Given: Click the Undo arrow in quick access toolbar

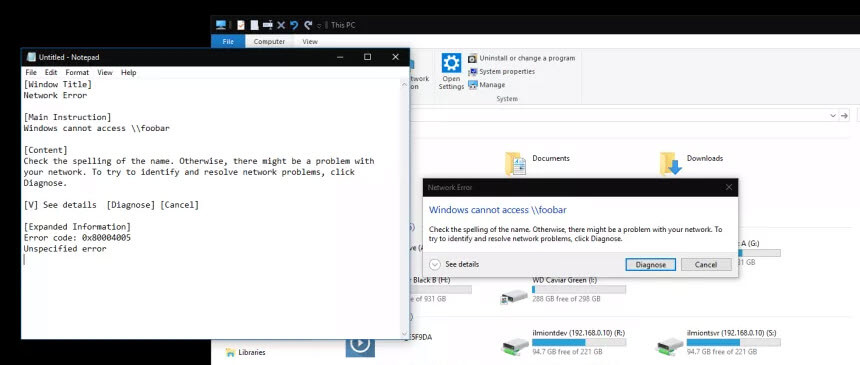Looking at the screenshot, I should point(294,25).
